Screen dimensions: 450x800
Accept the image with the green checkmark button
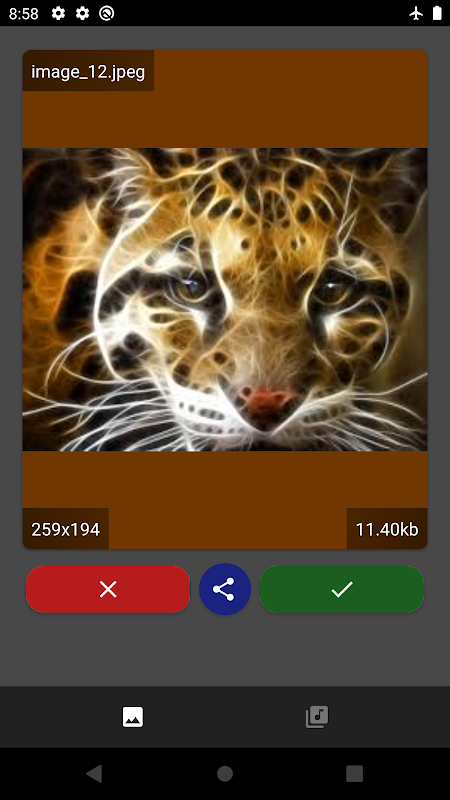click(342, 589)
